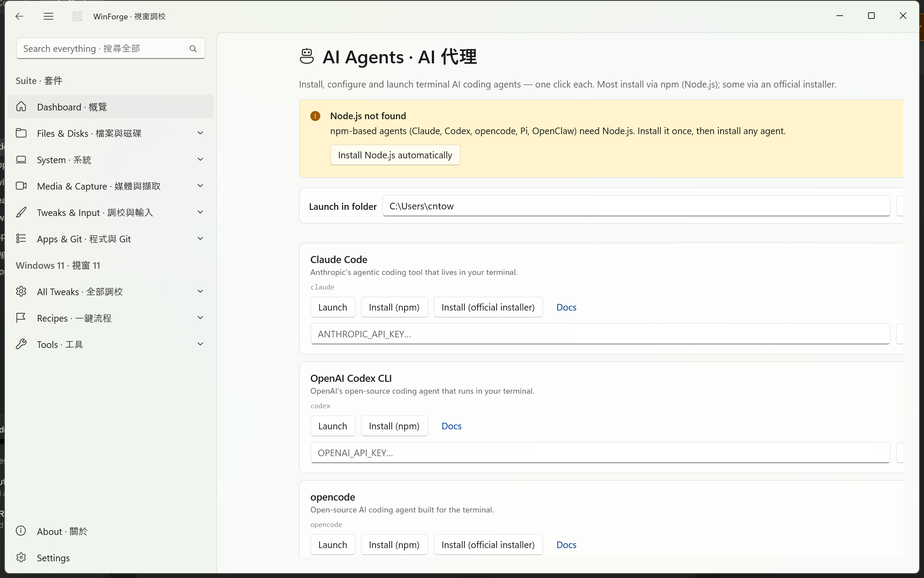
Task: Install OpenAI Codex CLI via npm
Action: [x=394, y=426]
